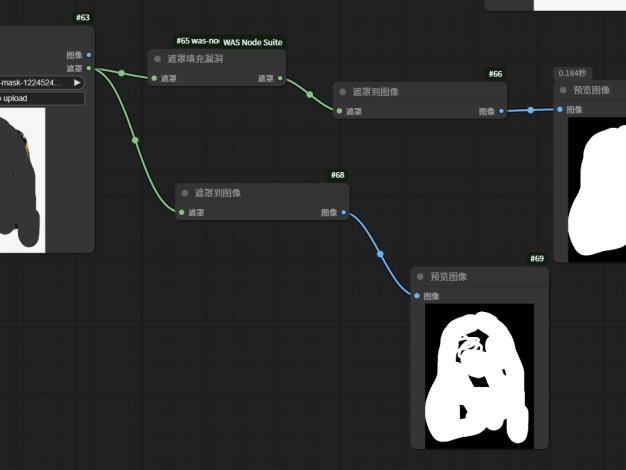Viewport: 626px width, 470px height.
Task: Collapse node #68 遮罩到图像 via its title dot
Action: [x=185, y=193]
